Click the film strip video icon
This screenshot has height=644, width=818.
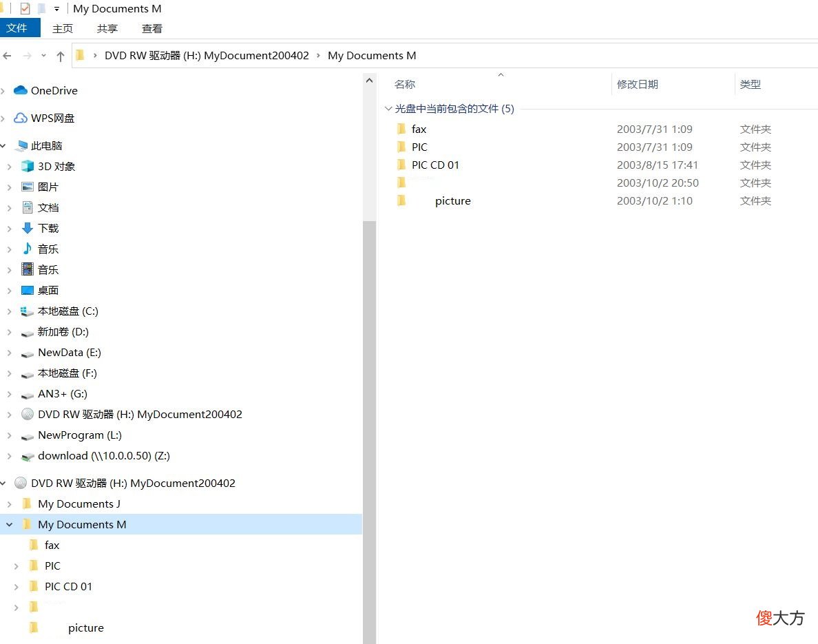click(28, 269)
